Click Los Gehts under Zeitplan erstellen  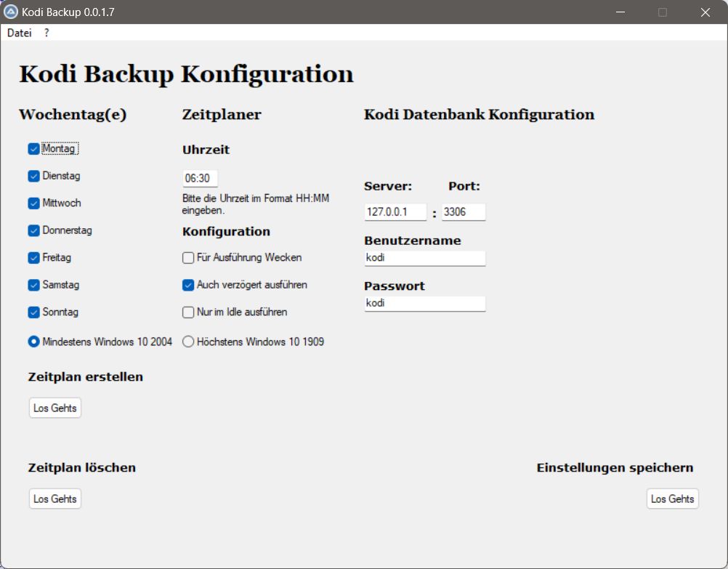coord(55,408)
